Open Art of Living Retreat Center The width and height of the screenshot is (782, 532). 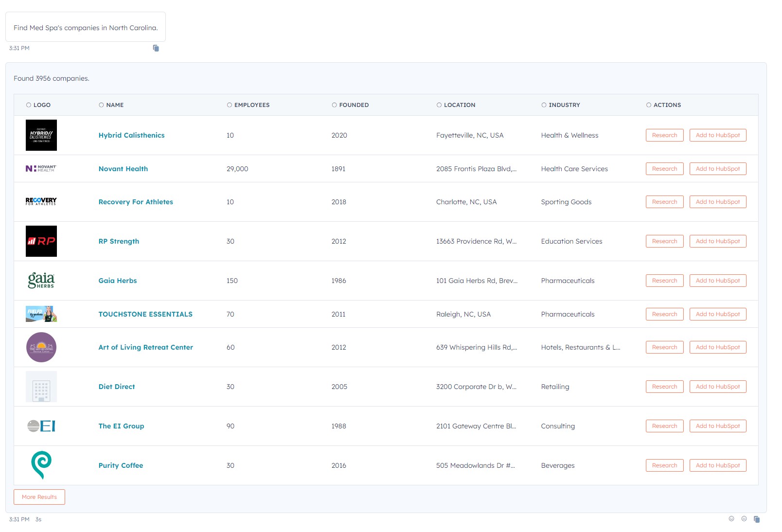146,347
